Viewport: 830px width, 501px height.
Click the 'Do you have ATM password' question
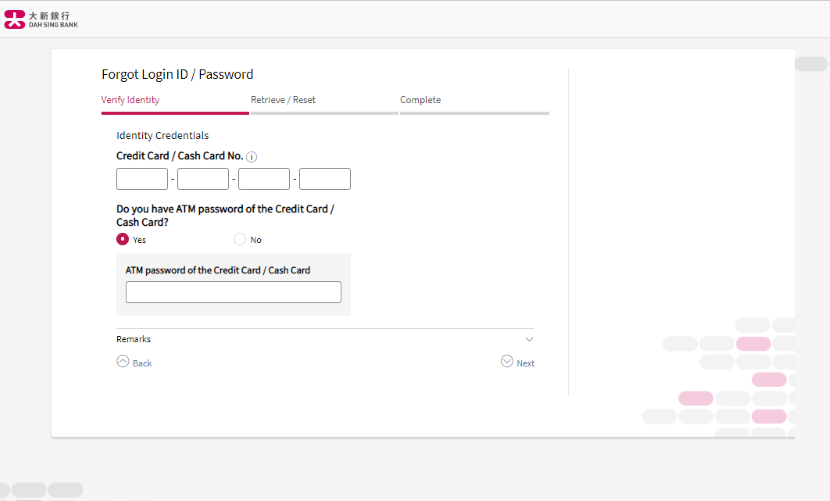point(225,216)
